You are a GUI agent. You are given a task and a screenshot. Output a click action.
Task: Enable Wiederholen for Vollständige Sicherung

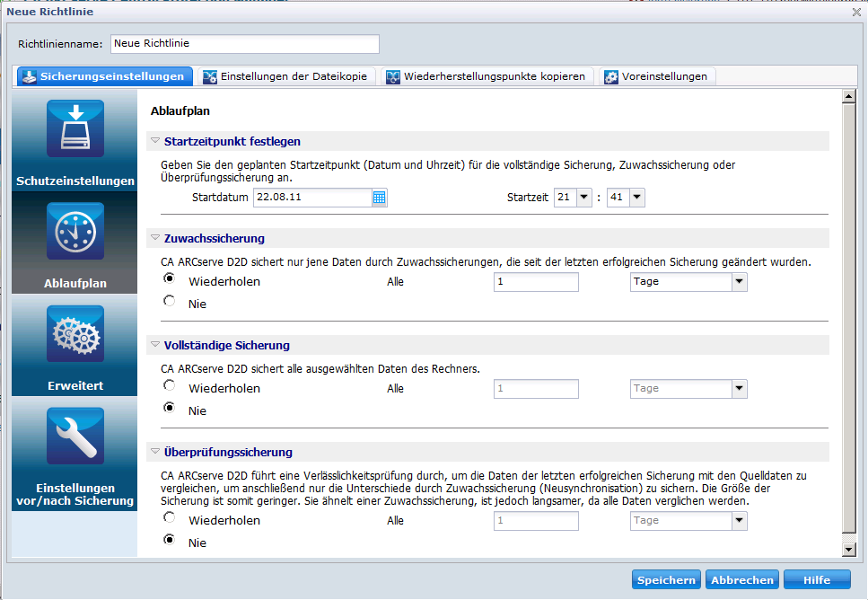[170, 385]
